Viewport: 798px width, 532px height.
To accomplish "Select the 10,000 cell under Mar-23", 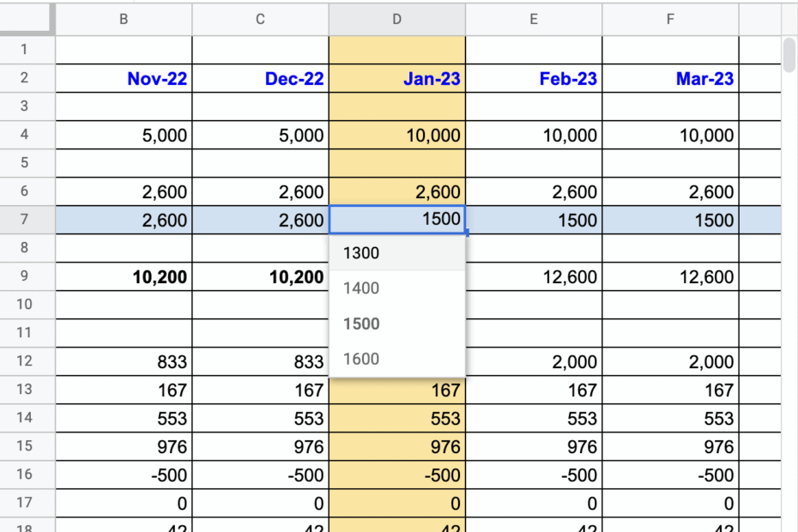I will tap(670, 135).
